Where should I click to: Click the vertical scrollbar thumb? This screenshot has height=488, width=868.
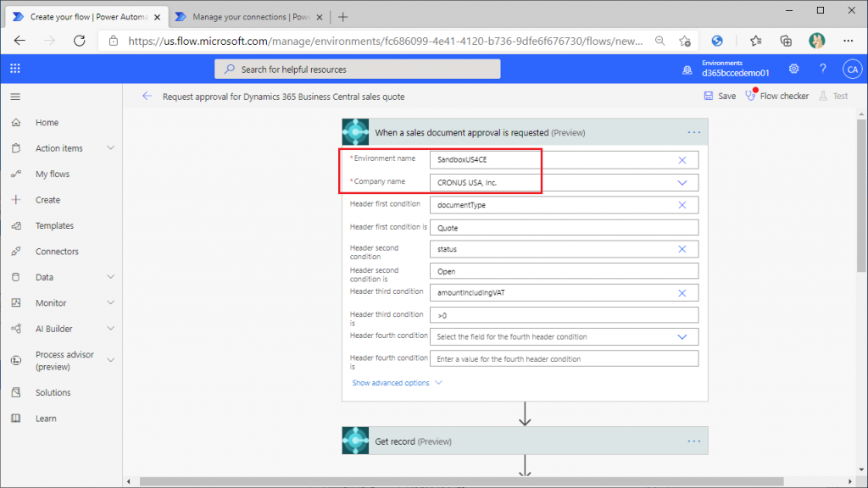pos(861,196)
